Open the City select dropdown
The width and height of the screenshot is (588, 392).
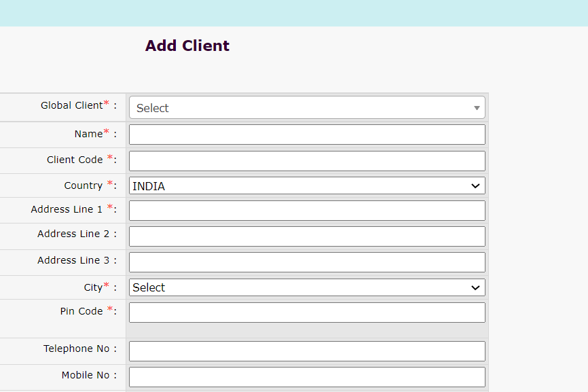tap(307, 288)
